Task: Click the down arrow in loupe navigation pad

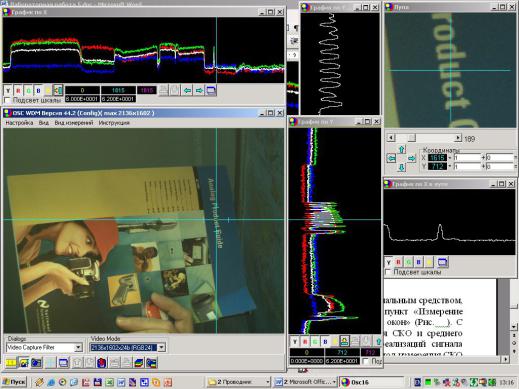Action: click(401, 167)
